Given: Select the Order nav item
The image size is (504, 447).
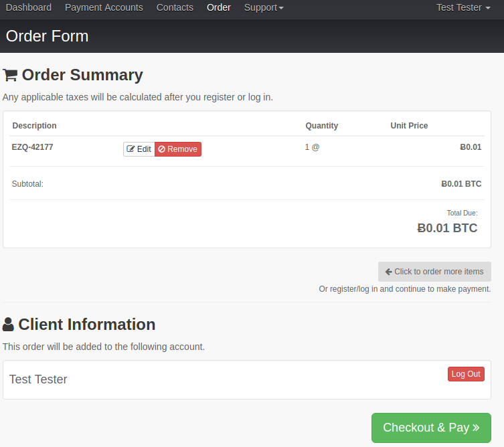Looking at the screenshot, I should (x=219, y=7).
